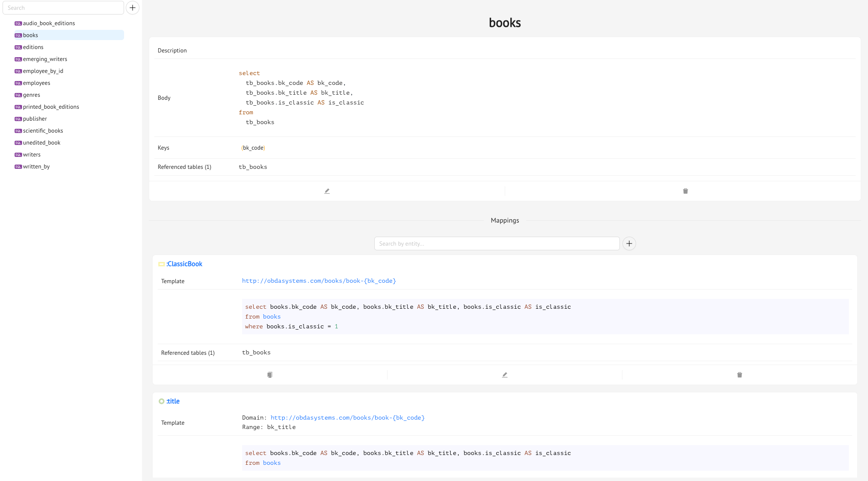Add a new view with the plus button

coord(132,8)
